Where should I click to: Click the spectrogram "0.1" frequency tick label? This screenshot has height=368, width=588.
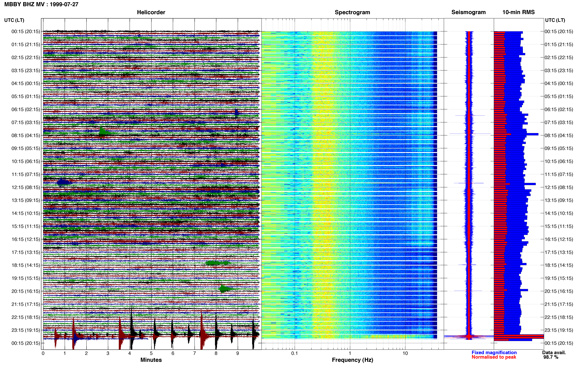(295, 353)
